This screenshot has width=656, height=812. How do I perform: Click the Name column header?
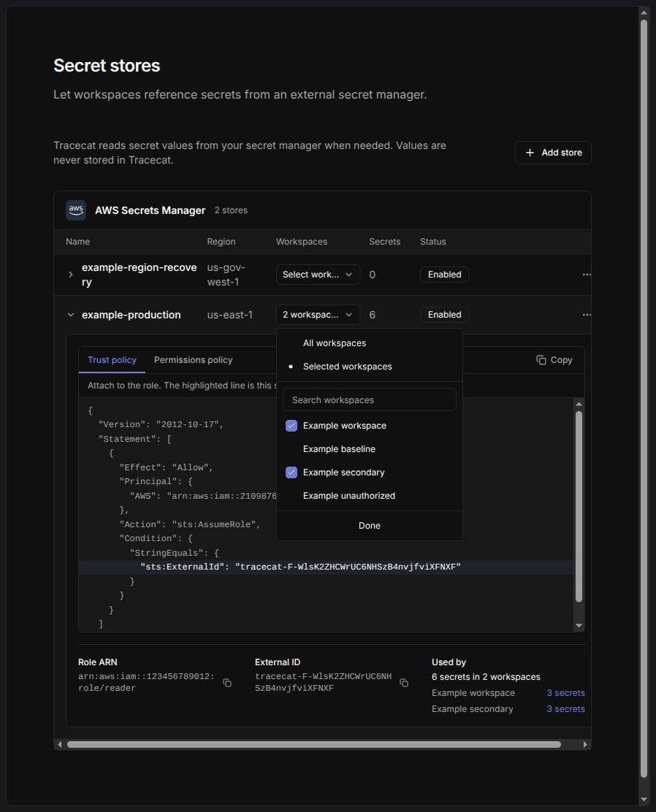pos(77,242)
